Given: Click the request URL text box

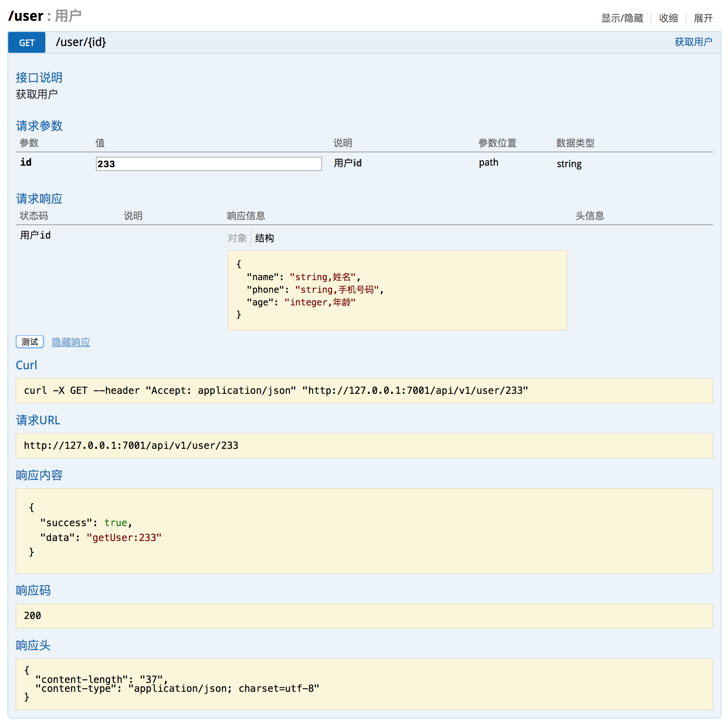Looking at the screenshot, I should (364, 445).
